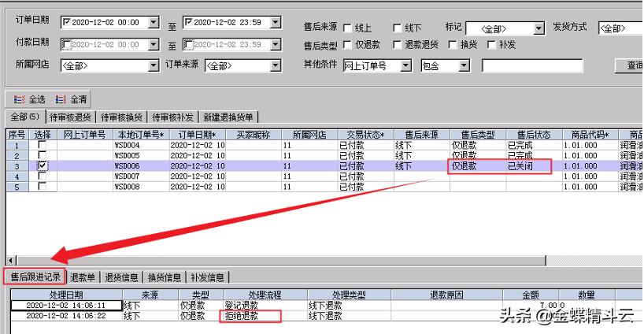Click the 全选 select-all icon button
Screen dimensions: 644x334
tap(29, 99)
